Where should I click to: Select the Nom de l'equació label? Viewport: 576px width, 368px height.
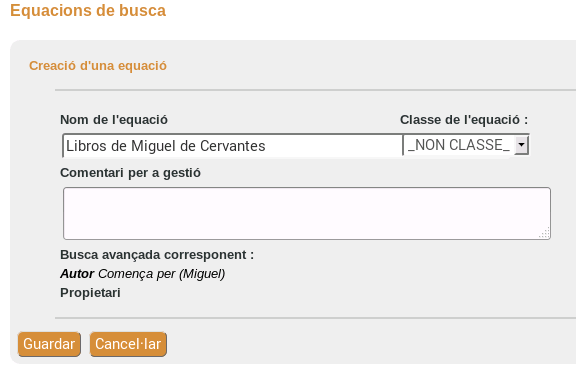click(x=114, y=120)
